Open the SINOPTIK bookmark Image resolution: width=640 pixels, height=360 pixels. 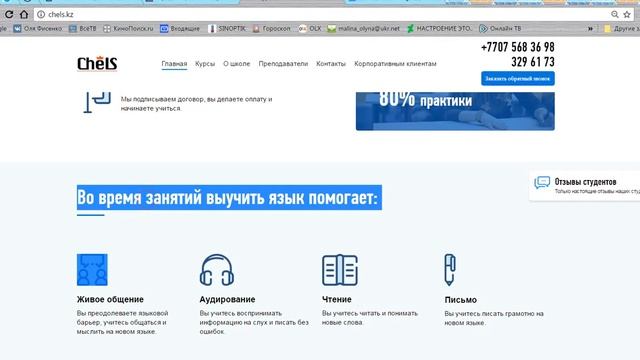click(x=227, y=29)
